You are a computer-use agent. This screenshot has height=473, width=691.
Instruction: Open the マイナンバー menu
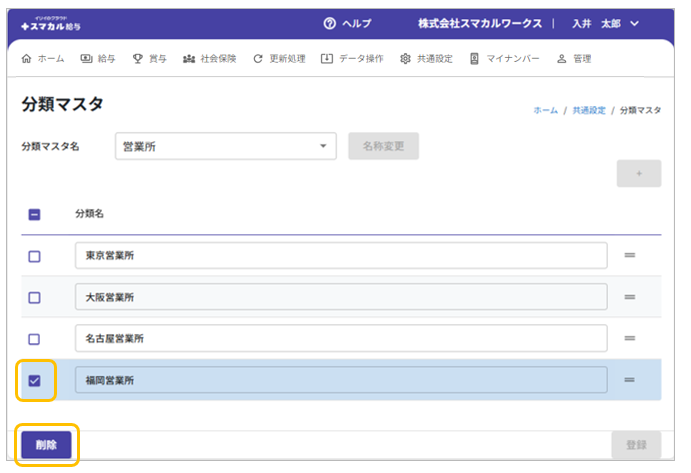(x=506, y=59)
